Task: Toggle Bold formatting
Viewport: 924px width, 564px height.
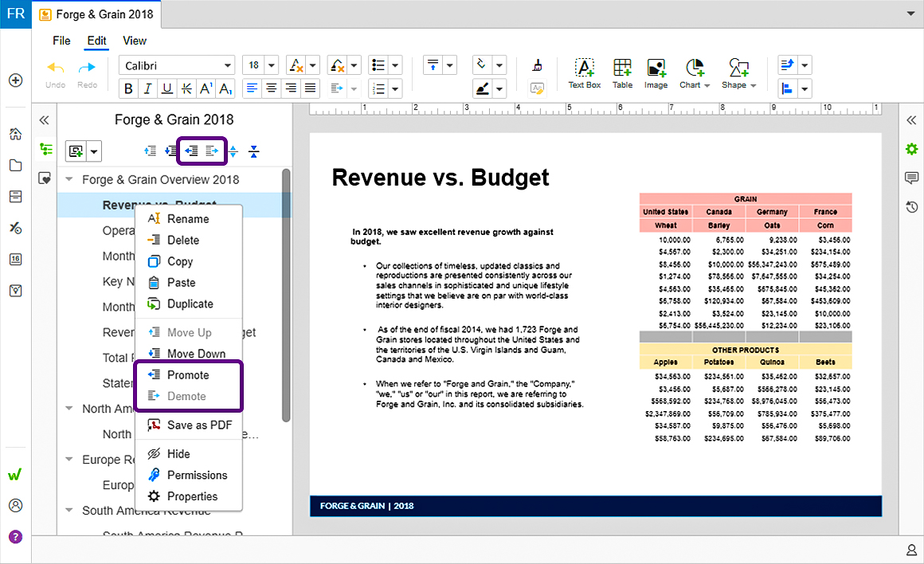Action: [128, 88]
